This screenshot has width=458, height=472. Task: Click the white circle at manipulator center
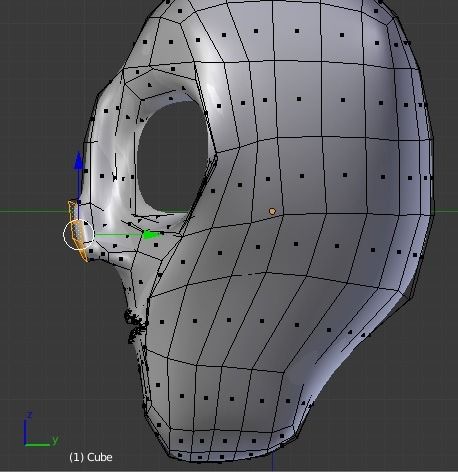(x=79, y=235)
